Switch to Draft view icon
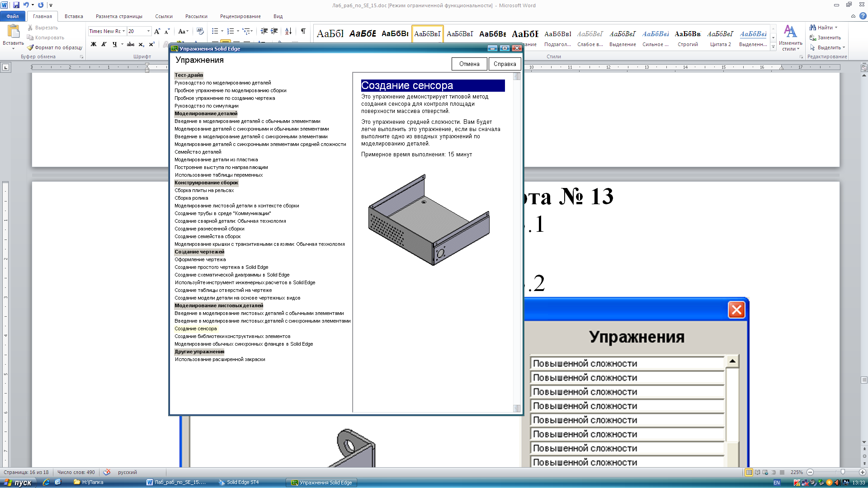The width and height of the screenshot is (868, 488). pyautogui.click(x=782, y=472)
